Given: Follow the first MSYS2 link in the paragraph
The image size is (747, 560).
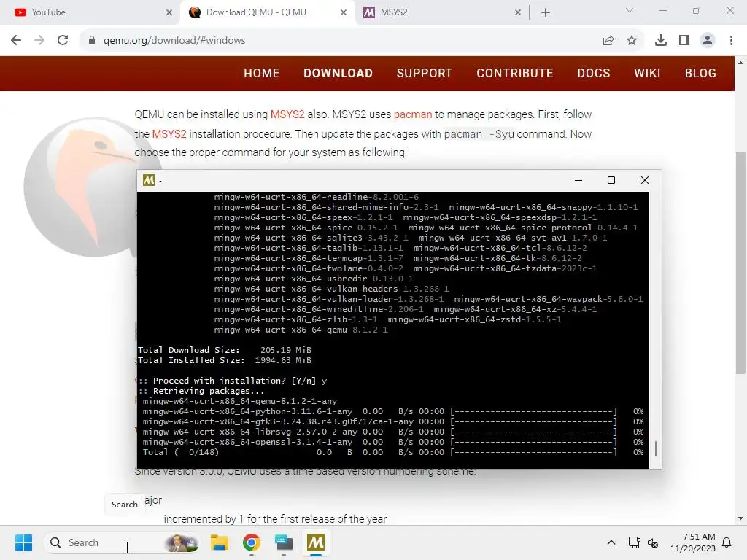Looking at the screenshot, I should (287, 114).
